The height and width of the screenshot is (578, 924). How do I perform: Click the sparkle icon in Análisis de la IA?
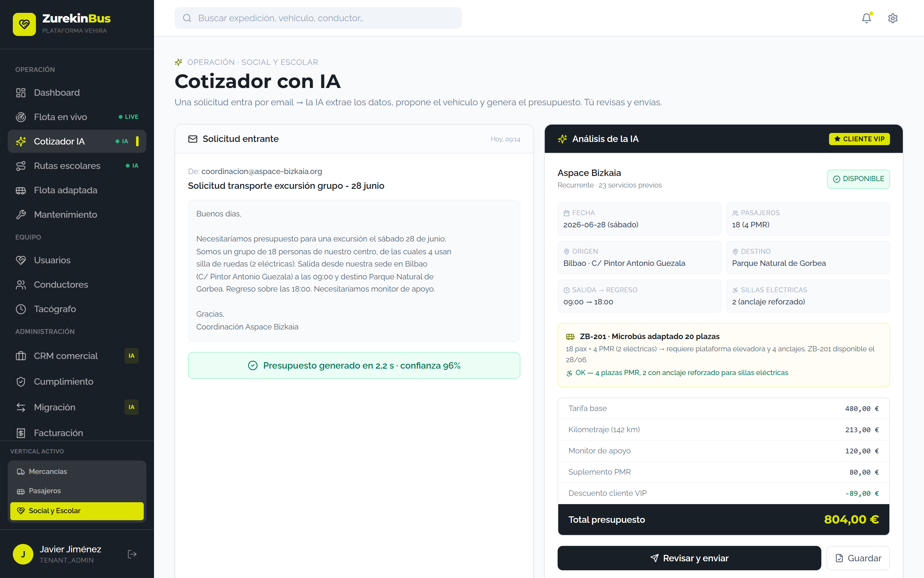coord(562,139)
